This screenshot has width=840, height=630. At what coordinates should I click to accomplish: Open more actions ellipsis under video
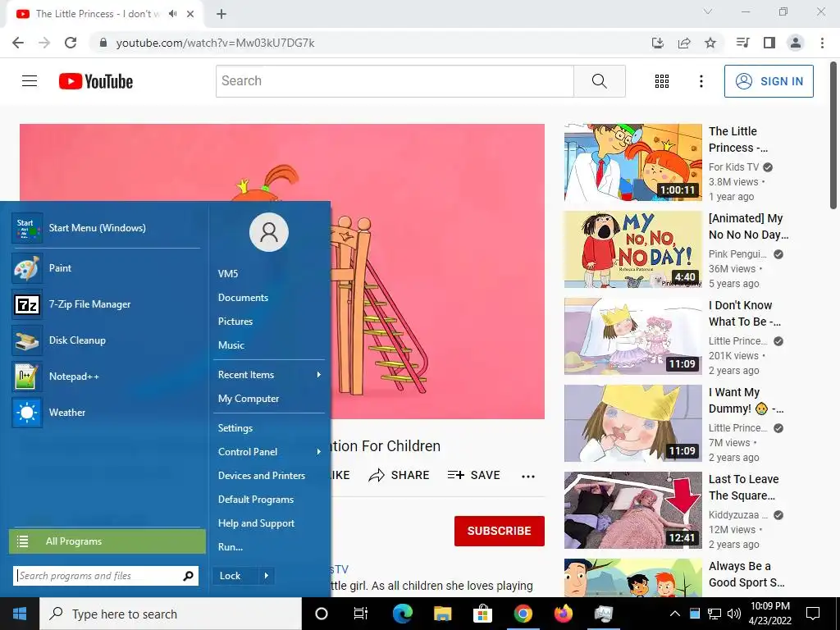tap(528, 476)
